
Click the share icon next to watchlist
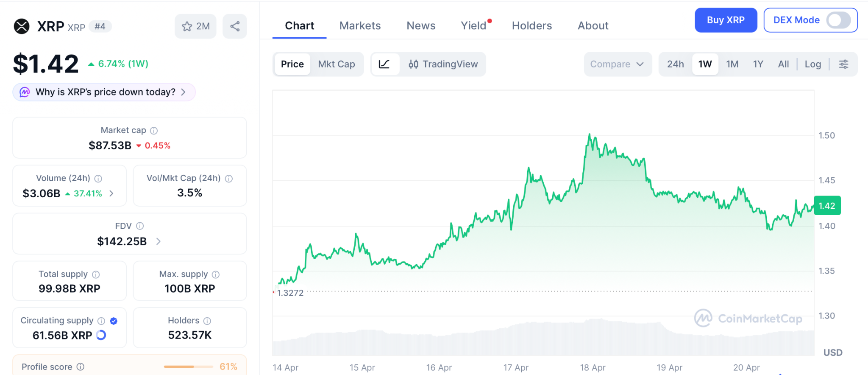click(x=235, y=26)
